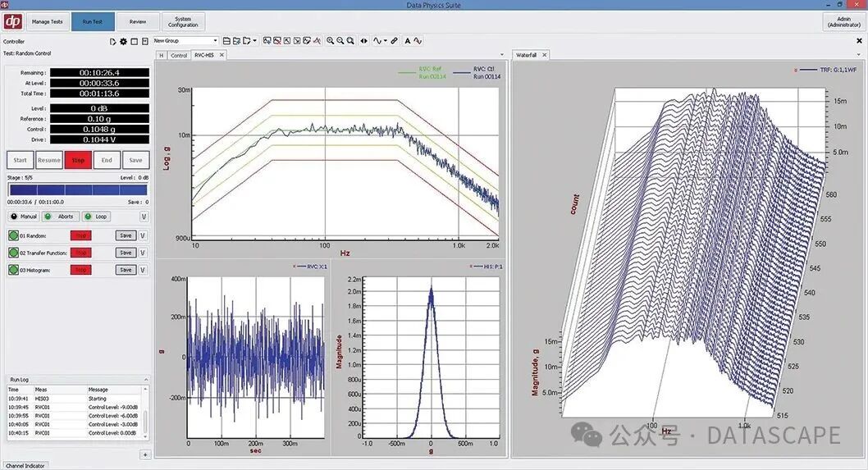The width and height of the screenshot is (868, 470).
Task: Open the tab list dropdown above RVC graph
Action: (502, 55)
